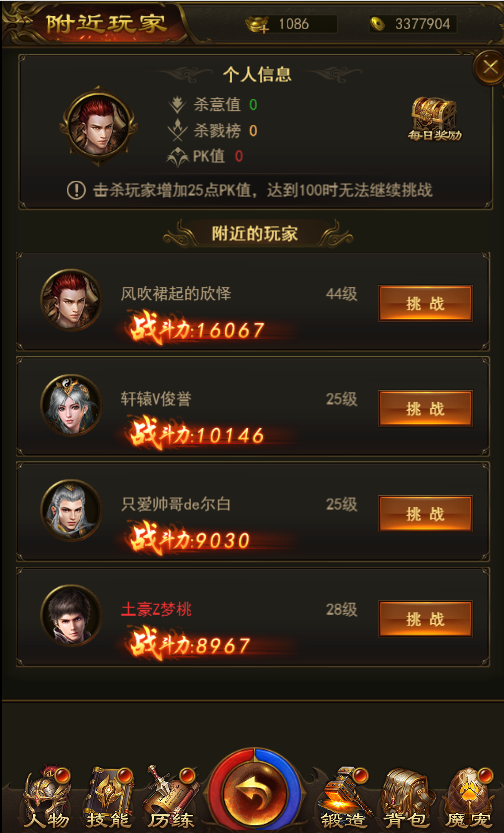Challenge player 轩辕V俊誉
The height and width of the screenshot is (833, 504).
point(425,409)
